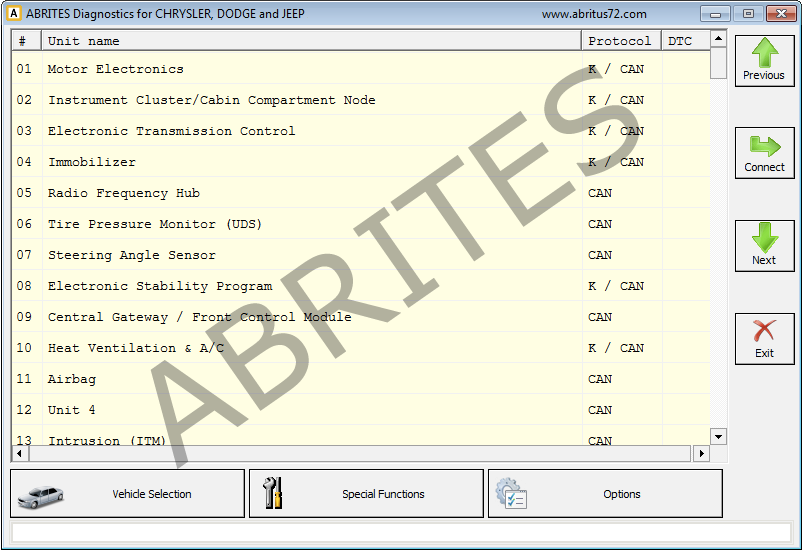Click the list's scroll-up arrow

click(719, 38)
